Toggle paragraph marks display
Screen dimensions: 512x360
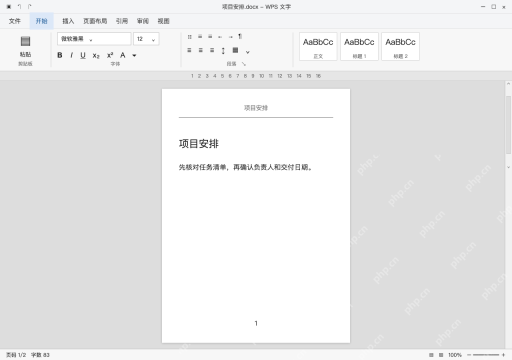click(x=240, y=36)
